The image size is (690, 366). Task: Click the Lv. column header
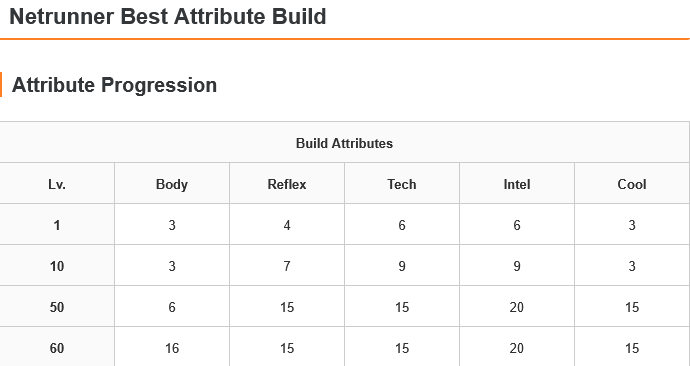57,184
